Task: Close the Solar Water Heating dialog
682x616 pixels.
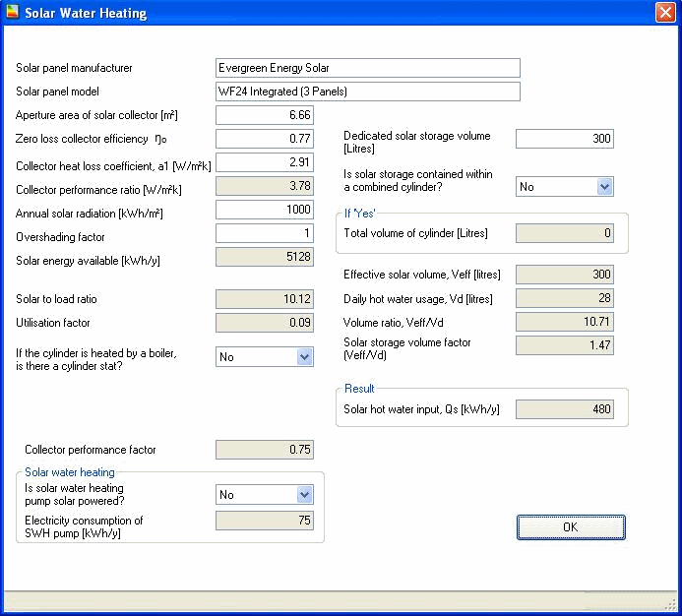Action: (665, 13)
